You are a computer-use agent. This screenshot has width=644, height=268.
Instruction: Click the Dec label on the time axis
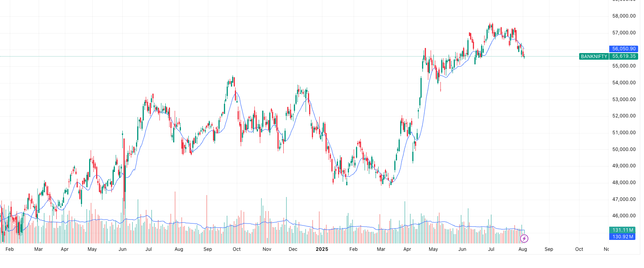tap(293, 249)
